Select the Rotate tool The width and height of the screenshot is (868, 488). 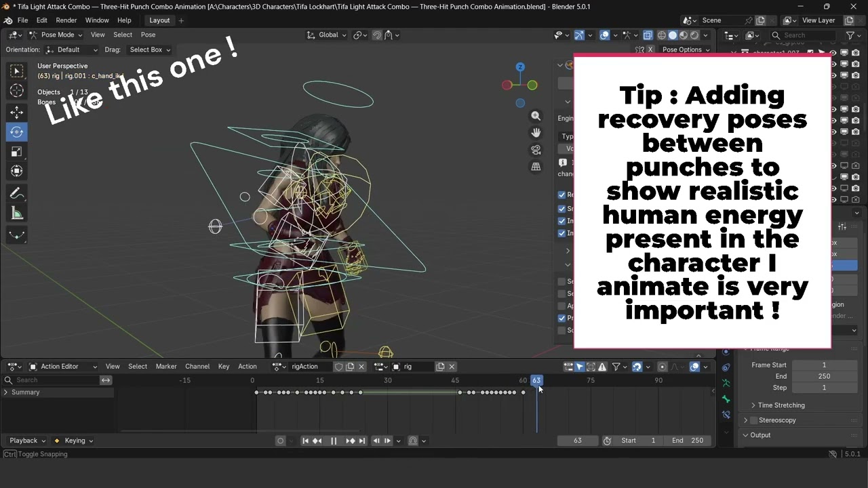click(x=17, y=132)
